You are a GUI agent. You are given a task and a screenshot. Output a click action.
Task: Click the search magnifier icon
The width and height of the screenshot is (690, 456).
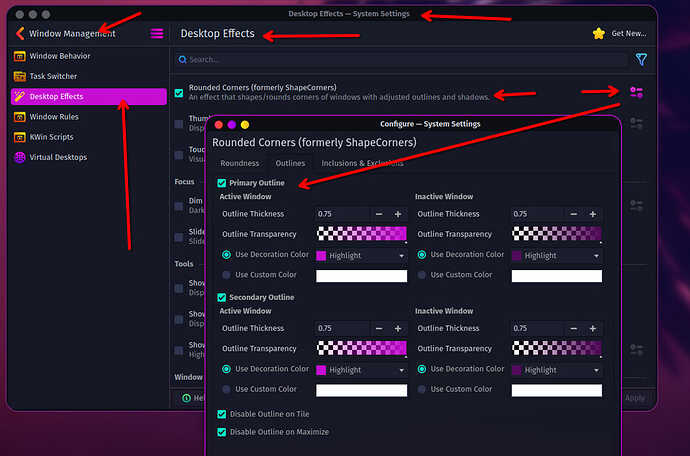(x=182, y=59)
